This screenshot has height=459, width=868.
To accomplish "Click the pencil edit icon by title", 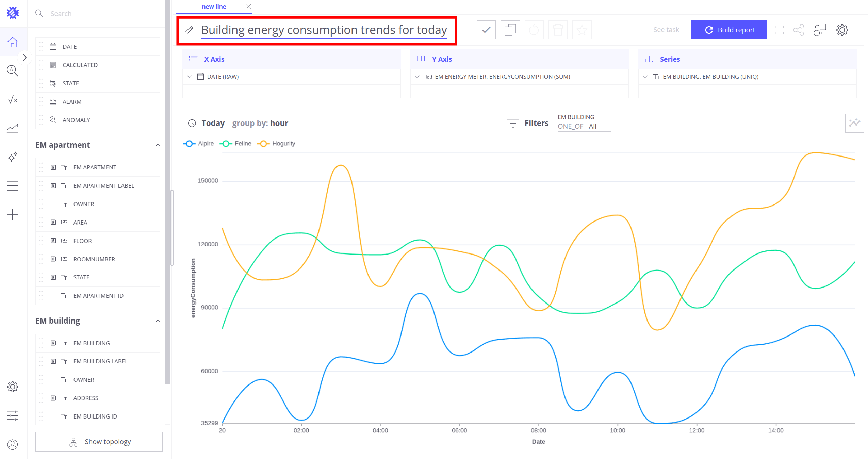I will [x=189, y=30].
